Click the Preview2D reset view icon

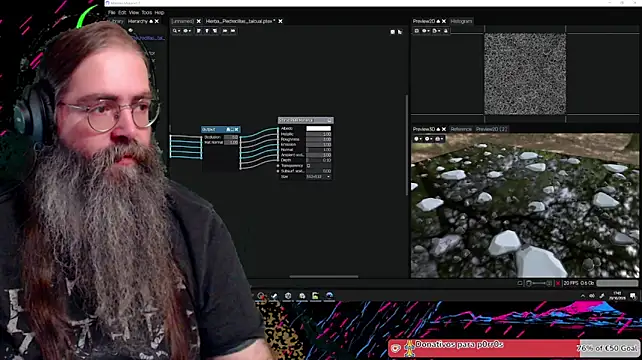coord(417,31)
